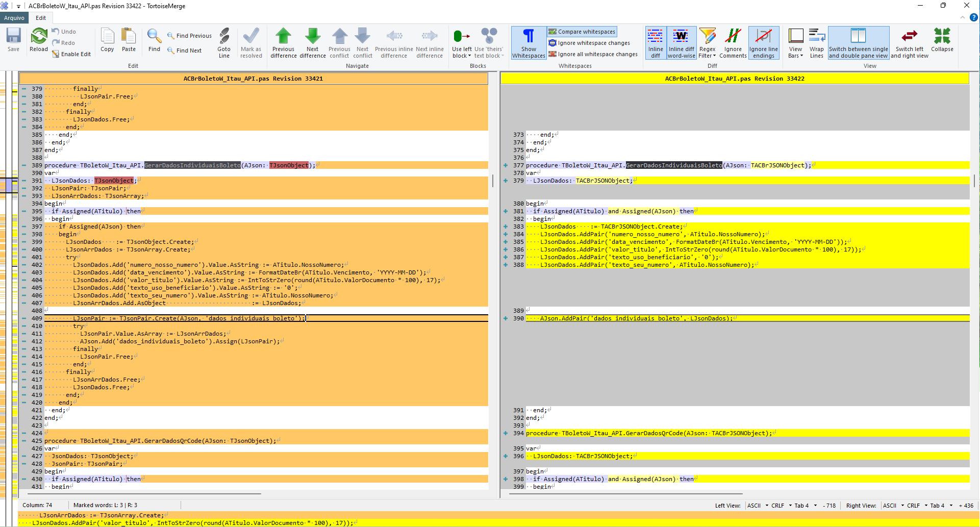This screenshot has width=980, height=527.
Task: Go to Next inline difference
Action: (x=430, y=43)
